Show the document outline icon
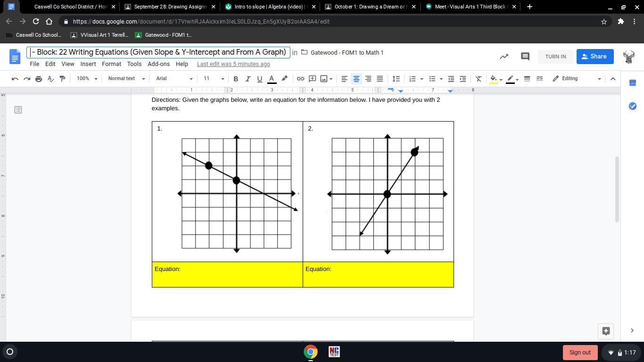 click(18, 110)
